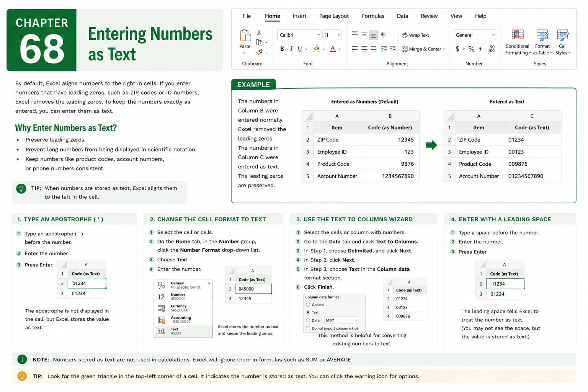The image size is (588, 392).
Task: Switch to the Formulas tab
Action: 373,16
